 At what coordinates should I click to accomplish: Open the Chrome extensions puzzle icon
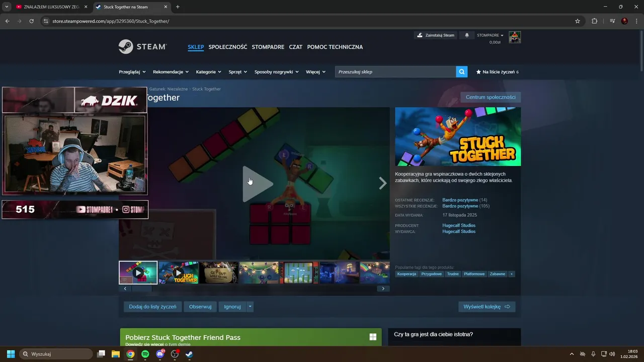pyautogui.click(x=595, y=21)
